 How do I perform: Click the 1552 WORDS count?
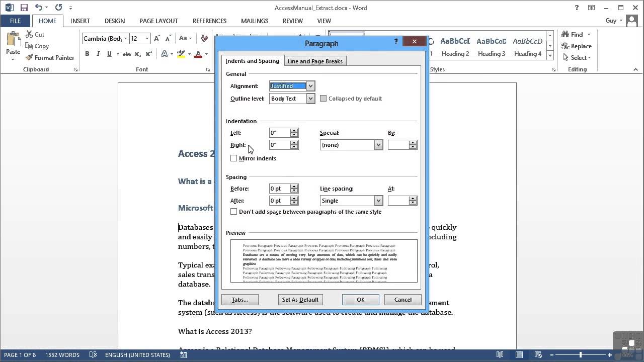[62, 355]
